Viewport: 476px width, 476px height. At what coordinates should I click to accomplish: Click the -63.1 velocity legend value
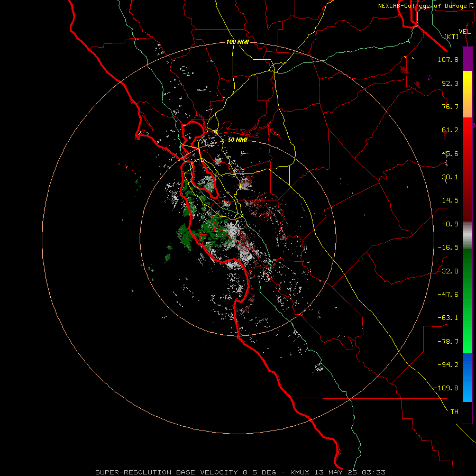[x=448, y=318]
